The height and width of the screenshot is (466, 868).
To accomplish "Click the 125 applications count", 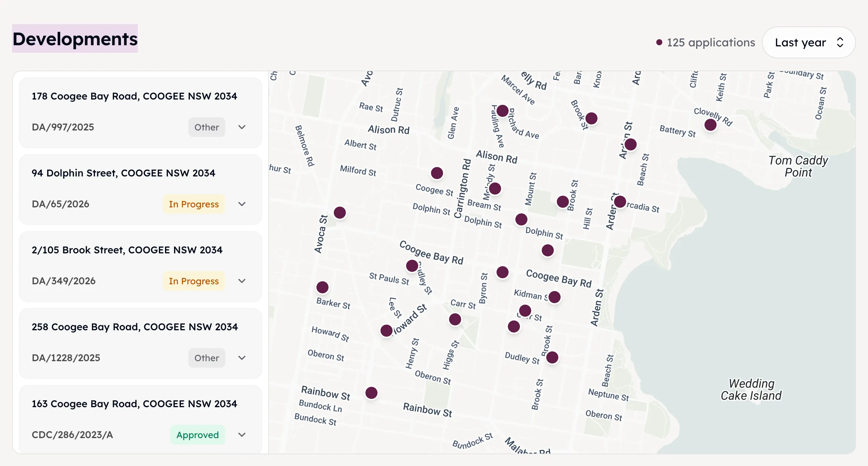I will click(711, 43).
